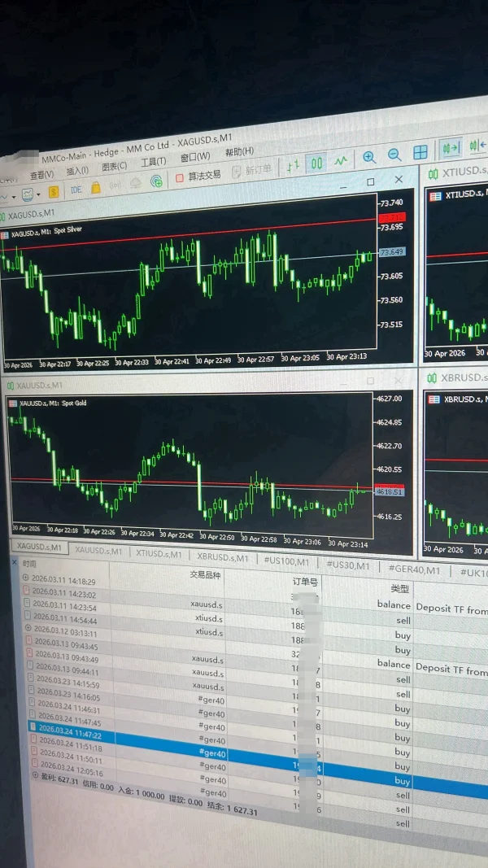The image size is (488, 868).
Task: Select the #GER40,M1 chart tab
Action: (415, 569)
